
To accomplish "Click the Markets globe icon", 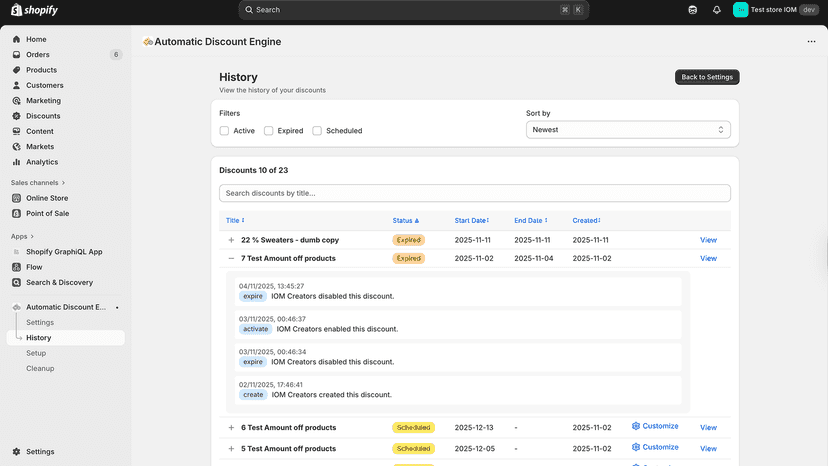I will coord(16,146).
